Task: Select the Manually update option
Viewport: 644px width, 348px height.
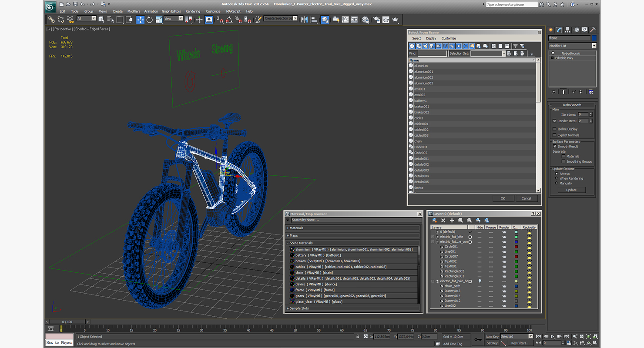Action: (557, 183)
